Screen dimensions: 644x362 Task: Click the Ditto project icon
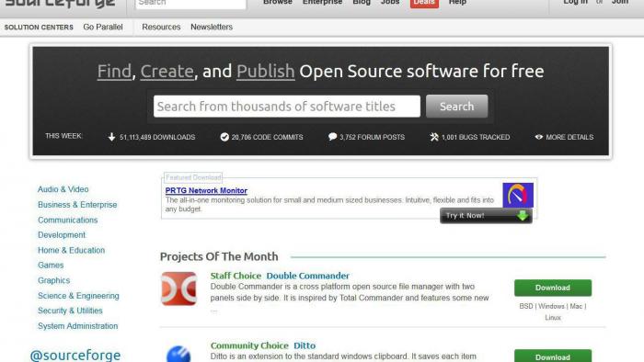[x=178, y=354]
